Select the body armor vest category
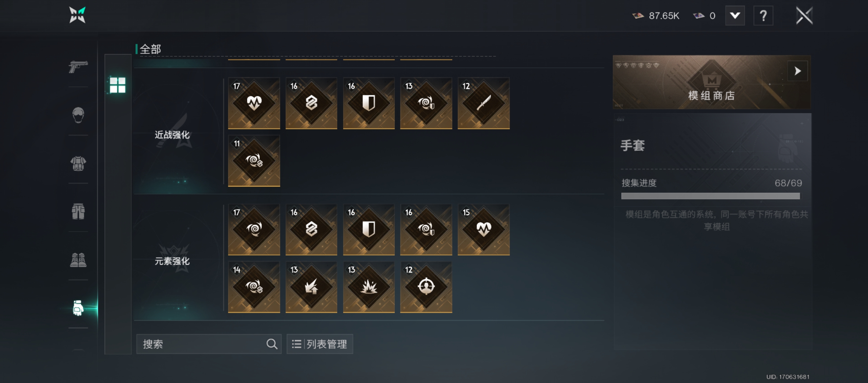The width and height of the screenshot is (868, 383). coord(78,164)
